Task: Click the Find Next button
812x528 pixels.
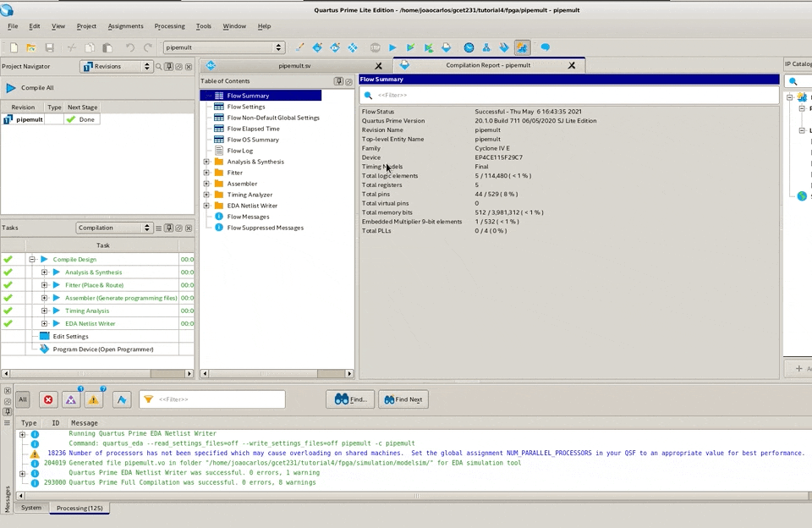Action: click(x=403, y=399)
